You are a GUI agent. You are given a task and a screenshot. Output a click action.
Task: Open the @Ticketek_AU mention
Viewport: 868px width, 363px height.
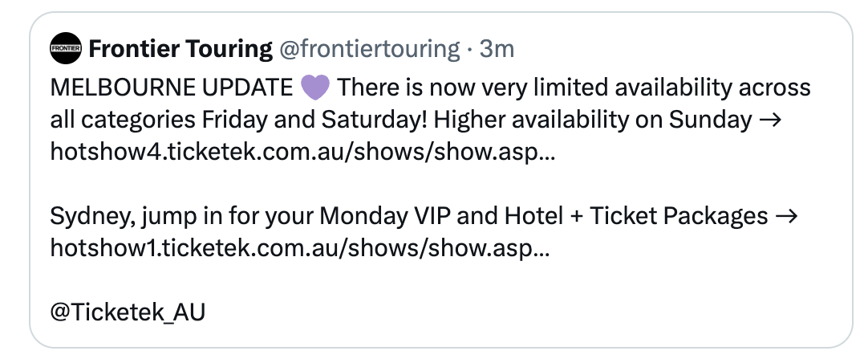pyautogui.click(x=128, y=312)
